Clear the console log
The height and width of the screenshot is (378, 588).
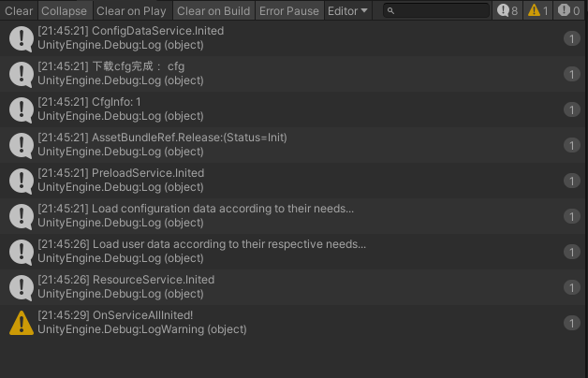point(19,11)
